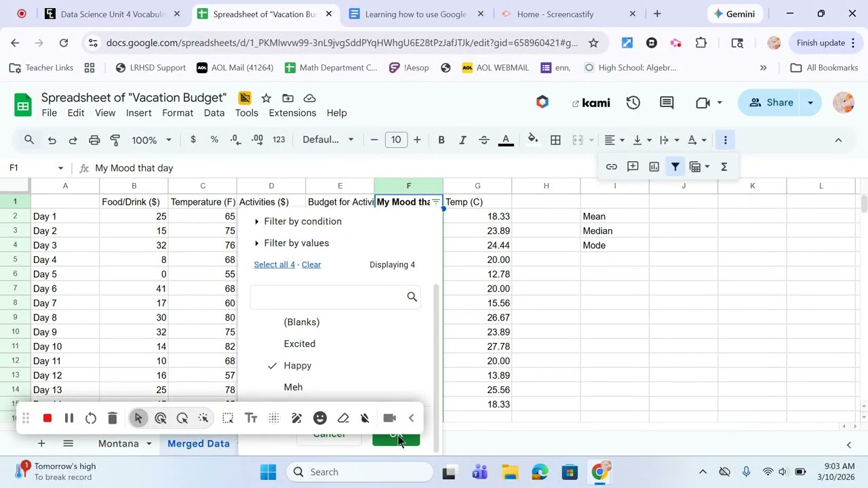Open the comments panel icon
Image resolution: width=868 pixels, height=488 pixels.
pyautogui.click(x=667, y=103)
